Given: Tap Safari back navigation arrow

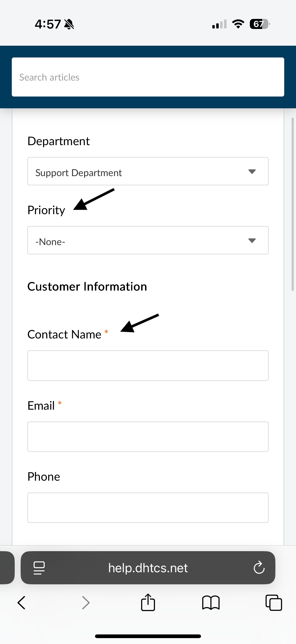Looking at the screenshot, I should click(22, 603).
